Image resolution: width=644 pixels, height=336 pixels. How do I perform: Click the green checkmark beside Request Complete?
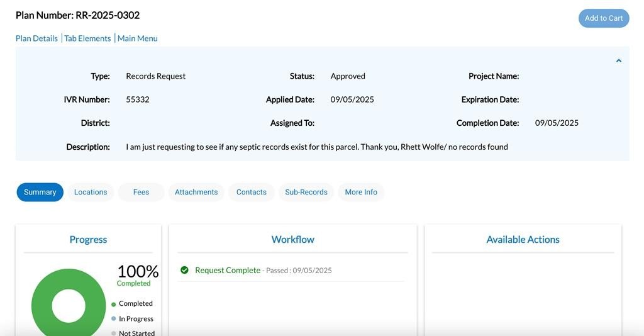click(185, 270)
